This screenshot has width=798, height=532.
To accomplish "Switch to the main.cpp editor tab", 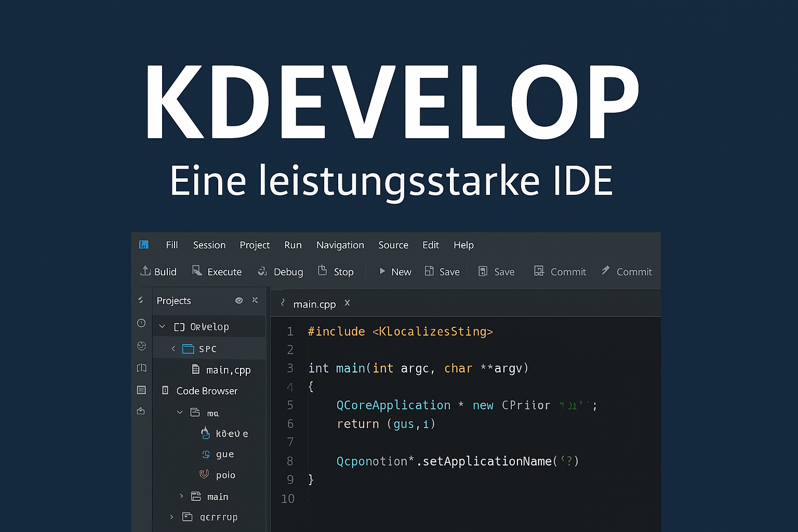I will [314, 304].
